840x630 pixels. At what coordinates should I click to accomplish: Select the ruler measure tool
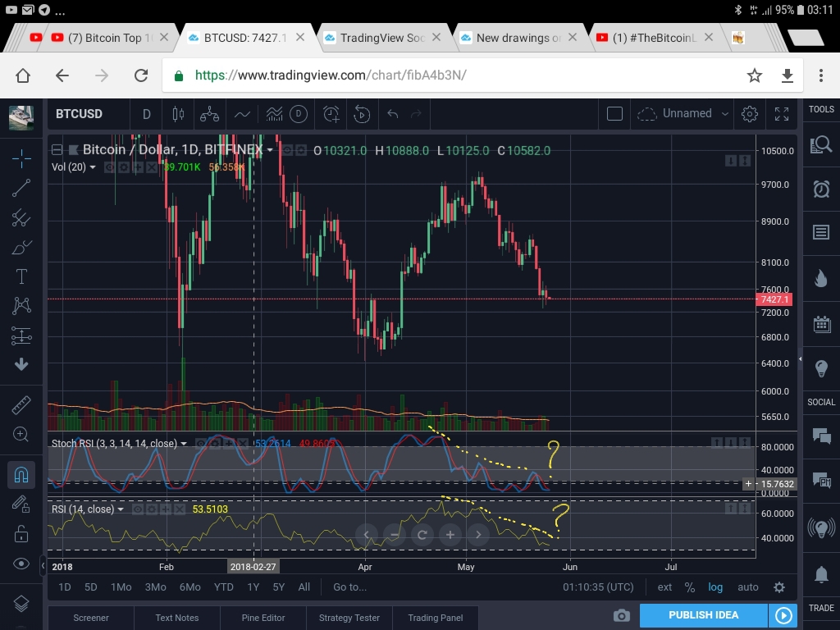(21, 405)
